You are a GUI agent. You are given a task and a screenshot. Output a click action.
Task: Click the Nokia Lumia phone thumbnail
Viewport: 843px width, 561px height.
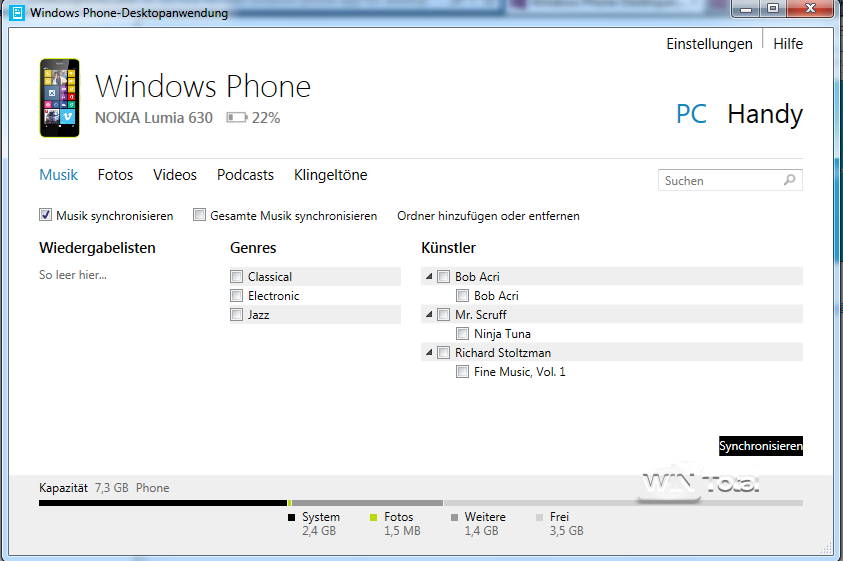[60, 98]
